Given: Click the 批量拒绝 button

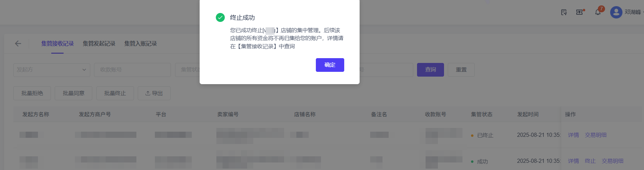Looking at the screenshot, I should [x=32, y=93].
